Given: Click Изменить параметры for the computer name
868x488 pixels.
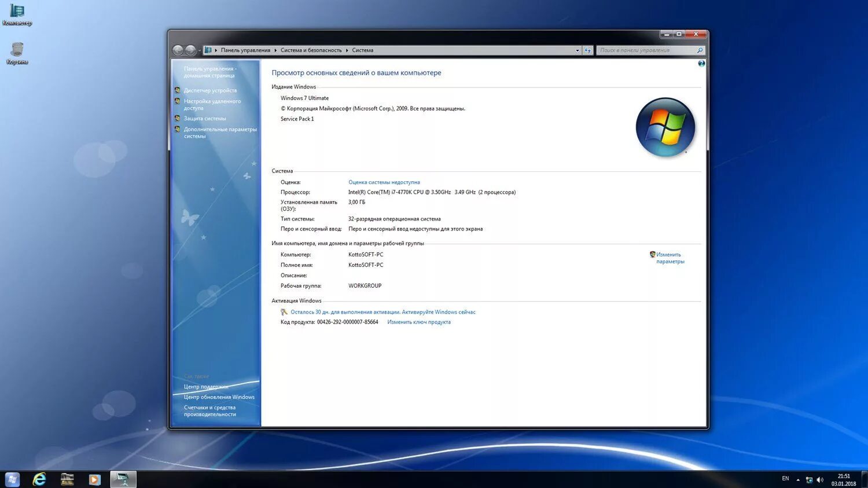Looking at the screenshot, I should (x=670, y=258).
